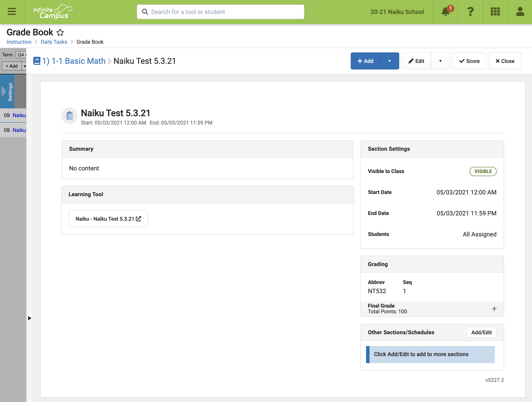Expand the Settings side panel

click(7, 92)
